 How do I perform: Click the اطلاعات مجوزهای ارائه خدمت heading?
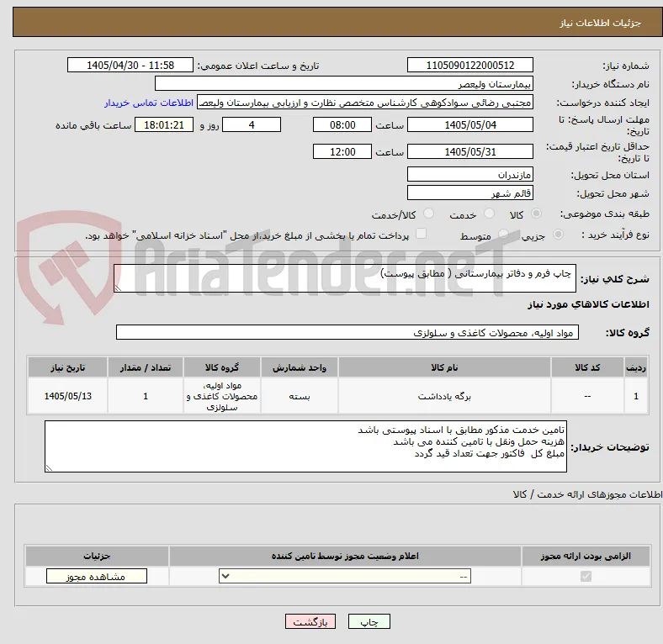(588, 494)
